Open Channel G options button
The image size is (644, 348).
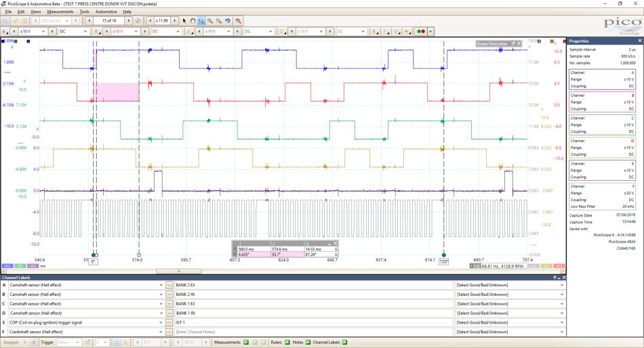point(396,31)
